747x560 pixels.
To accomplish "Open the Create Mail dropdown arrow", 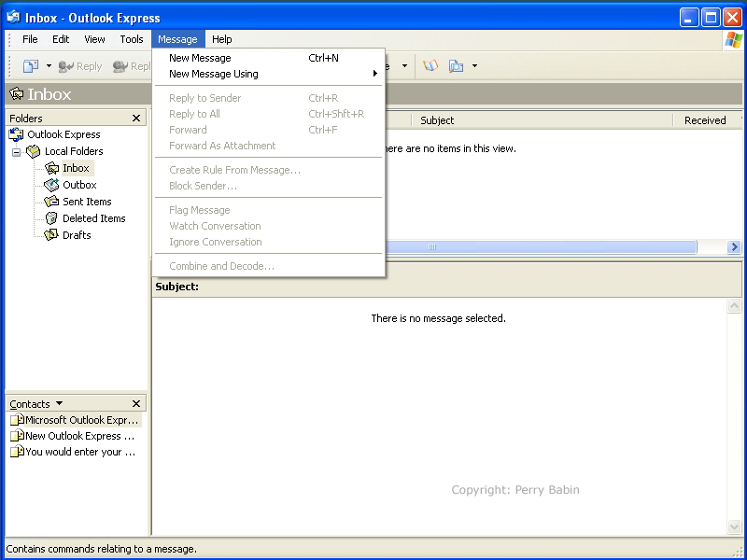I will click(x=49, y=66).
